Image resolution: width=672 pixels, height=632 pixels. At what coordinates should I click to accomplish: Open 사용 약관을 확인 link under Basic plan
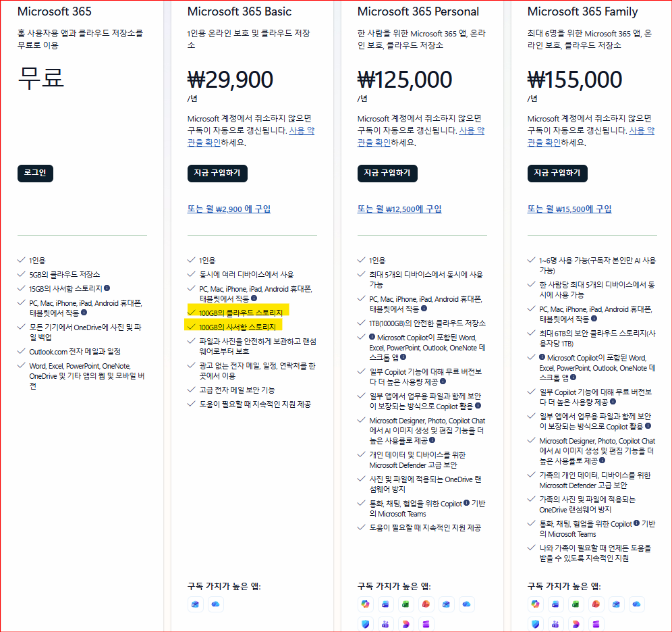[x=204, y=142]
